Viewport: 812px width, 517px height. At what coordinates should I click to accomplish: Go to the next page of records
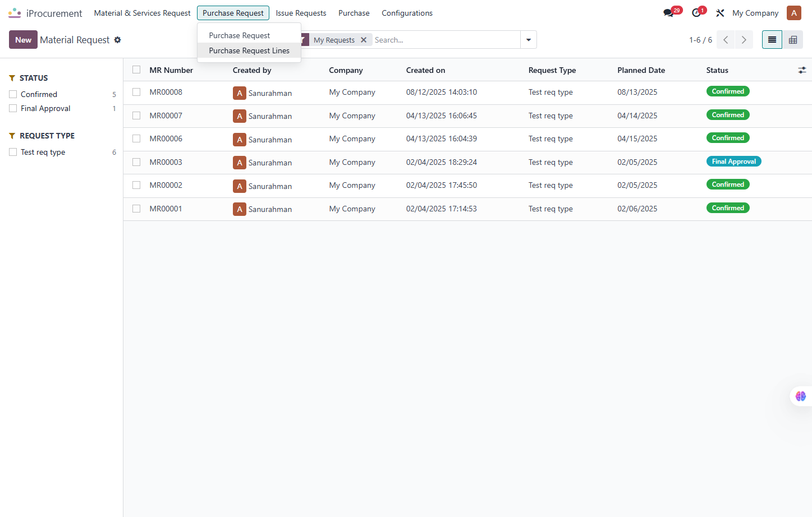(744, 40)
